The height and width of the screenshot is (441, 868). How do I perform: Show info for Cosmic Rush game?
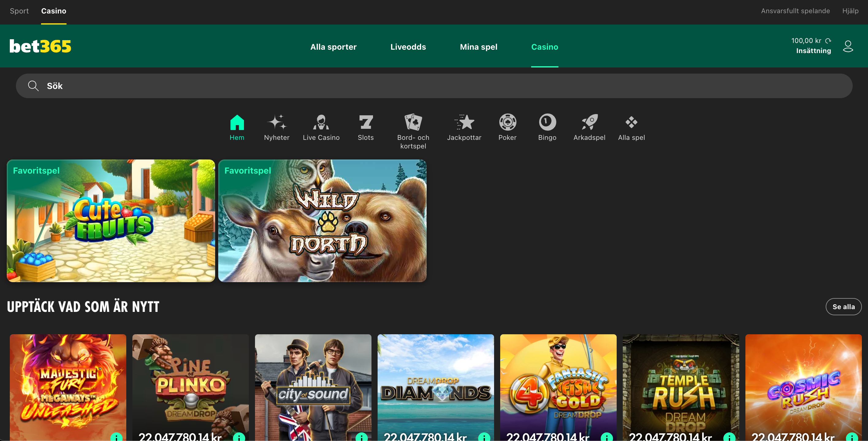pyautogui.click(x=852, y=437)
